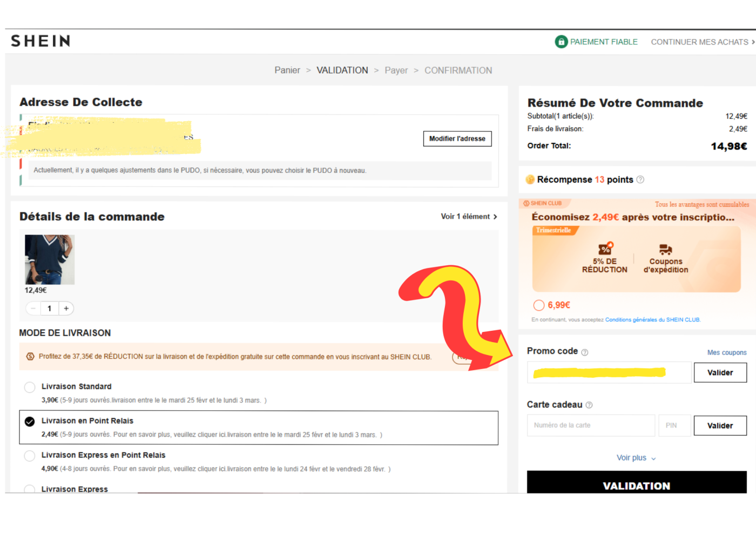Click the quantity value field
The height and width of the screenshot is (548, 756).
[x=50, y=309]
